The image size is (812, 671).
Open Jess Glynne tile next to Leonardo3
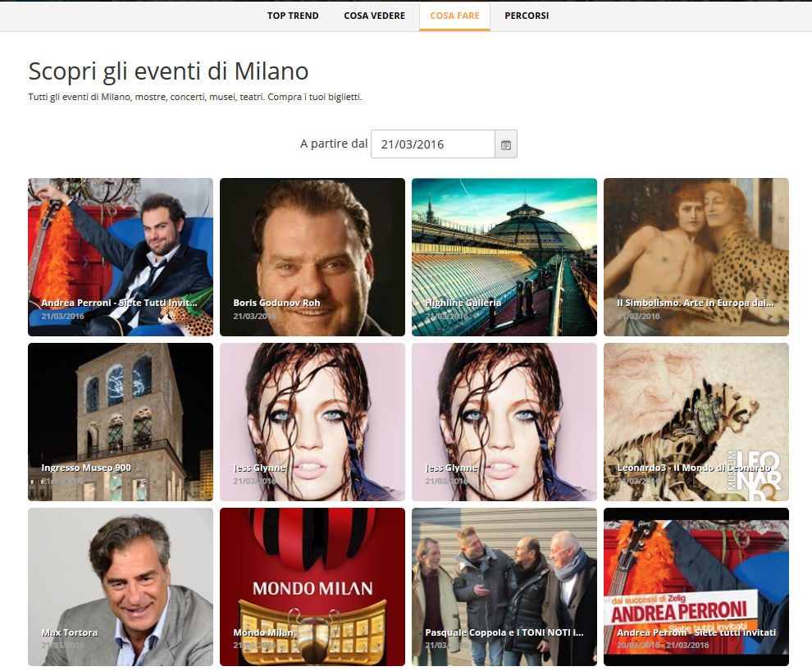point(504,422)
